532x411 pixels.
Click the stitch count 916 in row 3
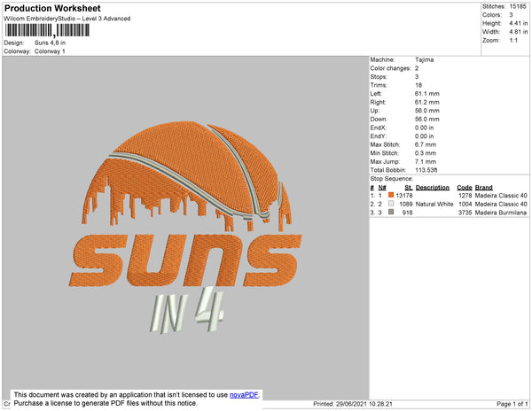408,213
